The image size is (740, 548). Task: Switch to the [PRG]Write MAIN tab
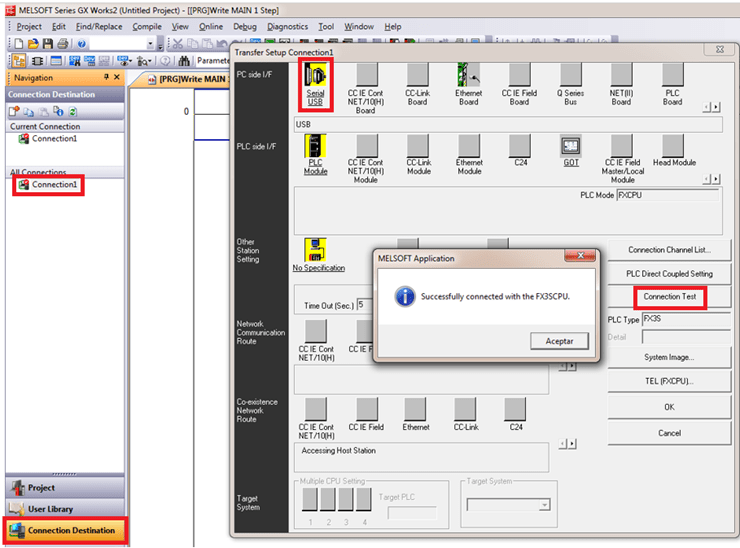tap(188, 79)
